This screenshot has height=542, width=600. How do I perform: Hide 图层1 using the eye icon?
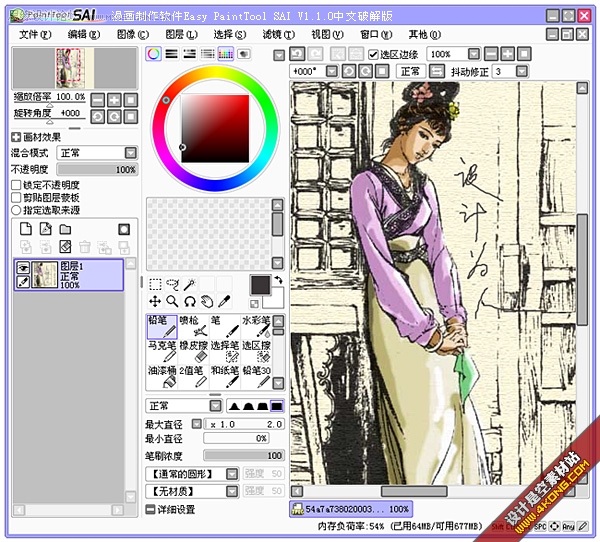[23, 268]
